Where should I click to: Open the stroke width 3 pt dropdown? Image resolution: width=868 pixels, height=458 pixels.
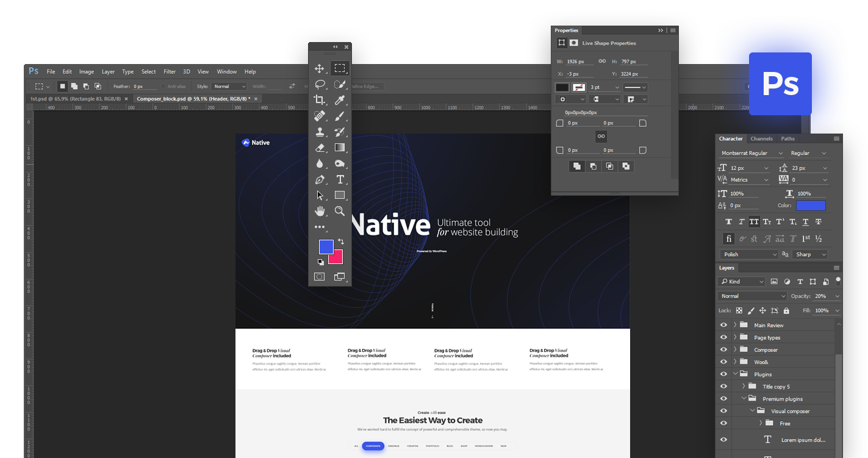tap(605, 87)
